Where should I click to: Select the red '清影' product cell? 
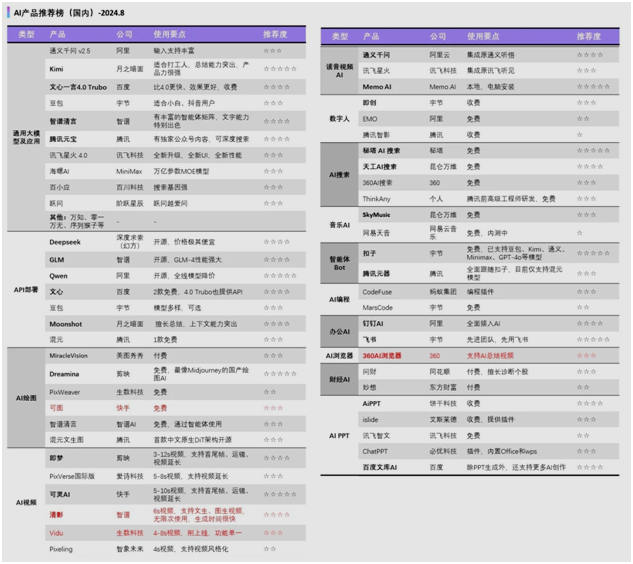tap(56, 515)
